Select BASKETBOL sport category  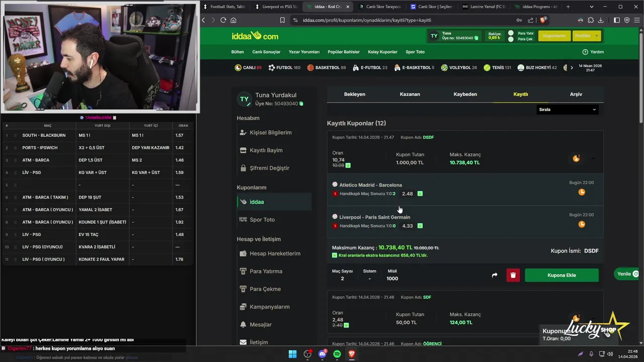(x=327, y=67)
